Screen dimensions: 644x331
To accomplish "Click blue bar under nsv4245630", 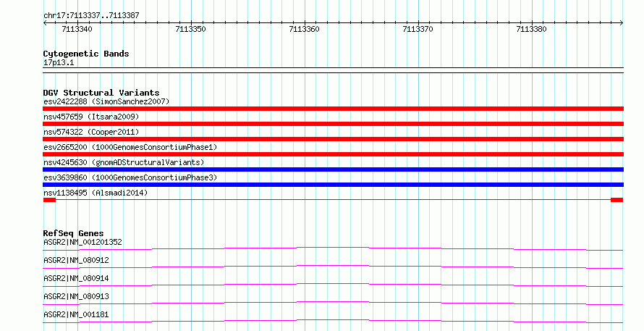I will pos(333,169).
